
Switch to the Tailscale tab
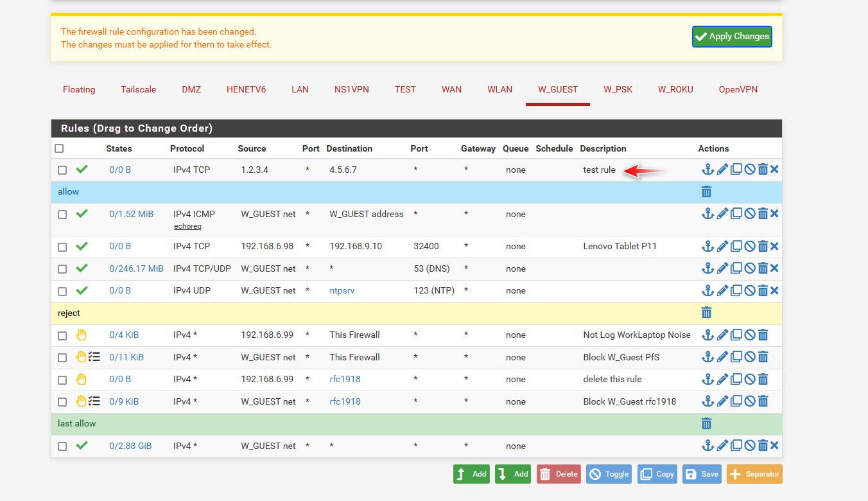139,89
